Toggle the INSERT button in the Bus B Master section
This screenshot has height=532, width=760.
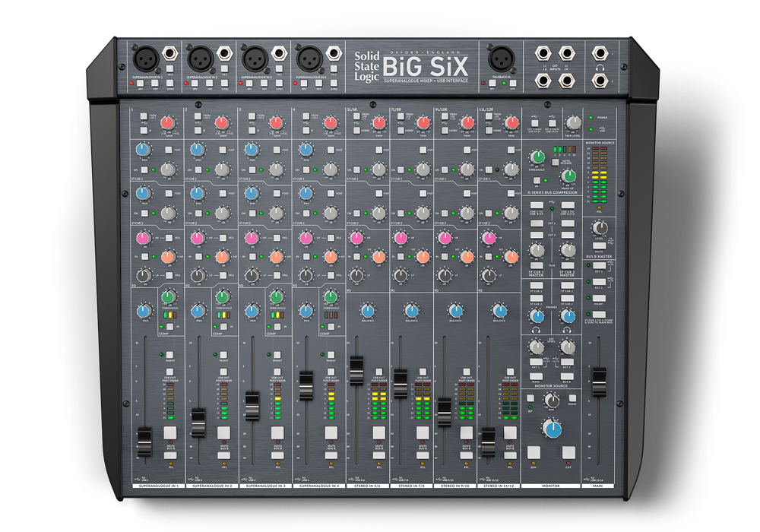[600, 298]
